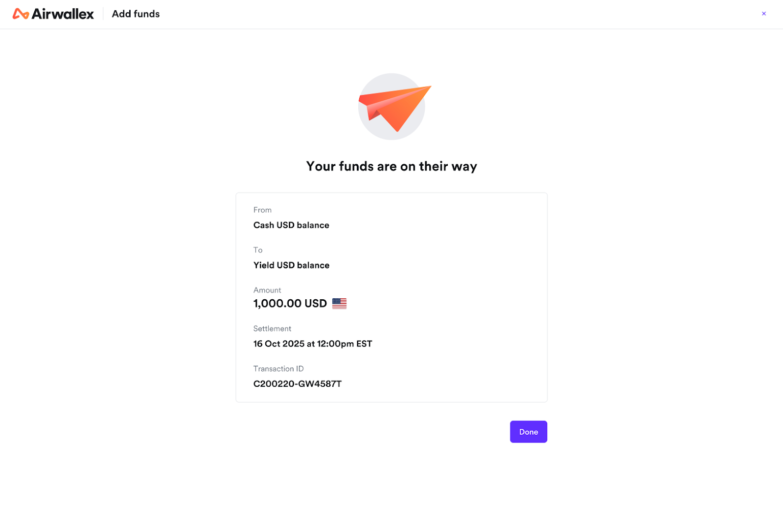
Task: Click the 'From' field label
Action: 262,210
